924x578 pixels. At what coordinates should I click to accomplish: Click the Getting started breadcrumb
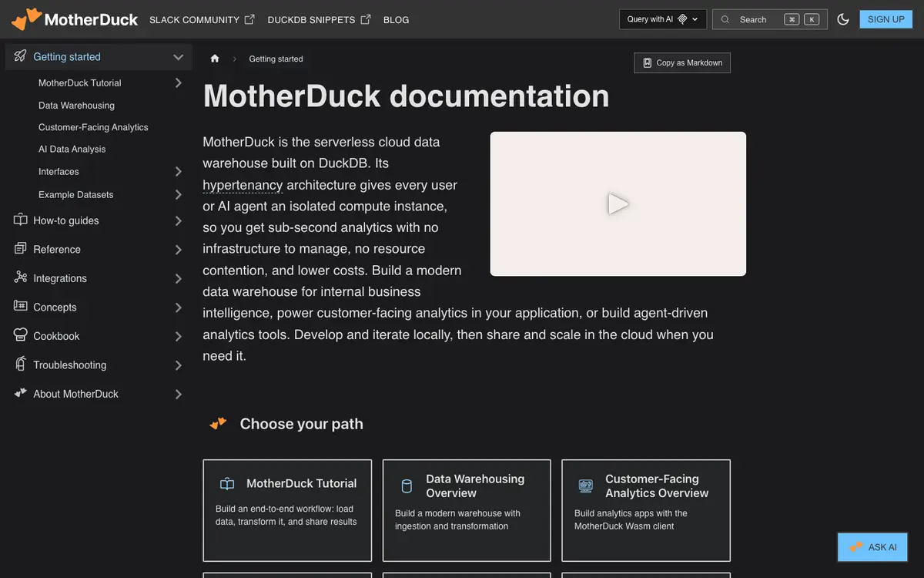(x=276, y=59)
